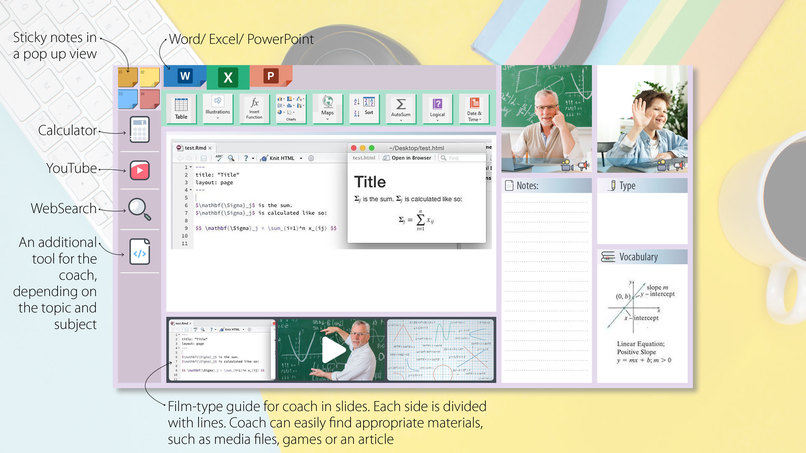The width and height of the screenshot is (806, 453).
Task: Open the YouTube tool in the sidebar
Action: pyautogui.click(x=139, y=170)
